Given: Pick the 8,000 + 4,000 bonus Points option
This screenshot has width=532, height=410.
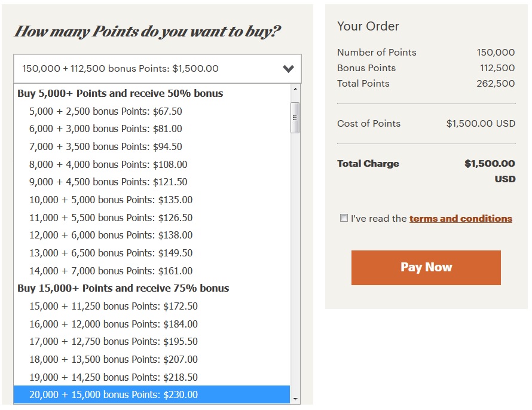Looking at the screenshot, I should pos(108,164).
